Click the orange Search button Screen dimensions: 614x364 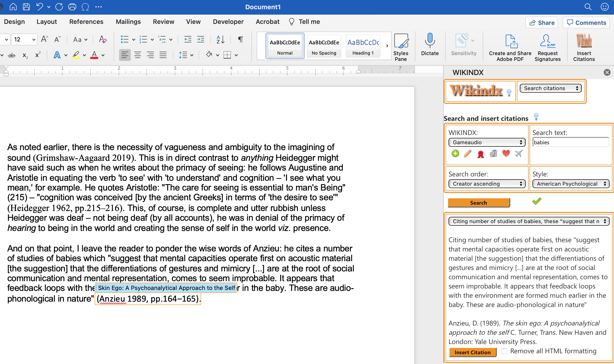[x=479, y=203]
